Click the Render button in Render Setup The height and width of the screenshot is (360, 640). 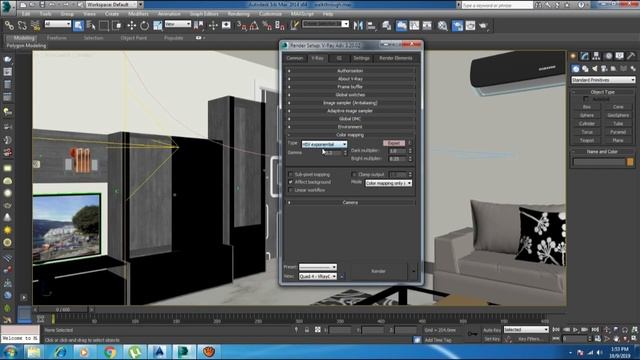click(378, 271)
